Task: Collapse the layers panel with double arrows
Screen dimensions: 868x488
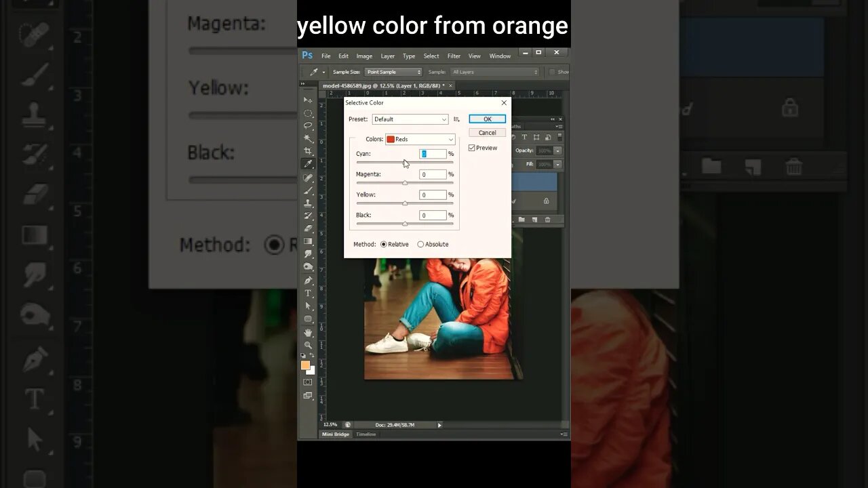Action: tap(554, 119)
